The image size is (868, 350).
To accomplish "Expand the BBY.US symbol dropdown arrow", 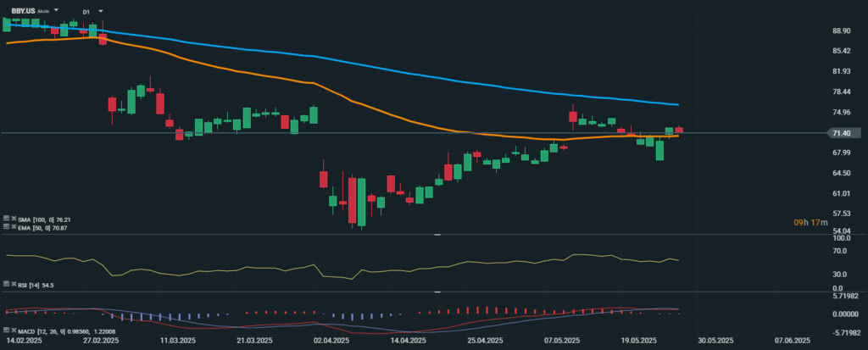I will [56, 11].
